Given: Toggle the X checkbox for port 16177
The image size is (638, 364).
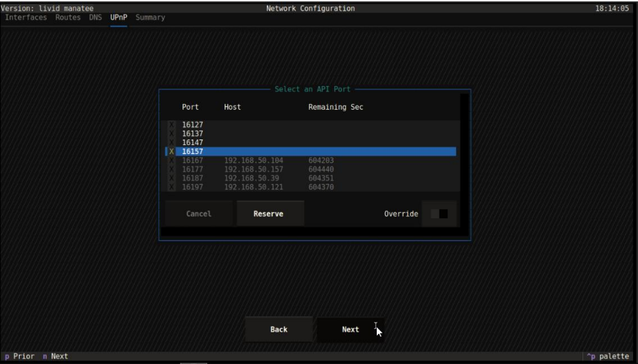Looking at the screenshot, I should tap(171, 169).
